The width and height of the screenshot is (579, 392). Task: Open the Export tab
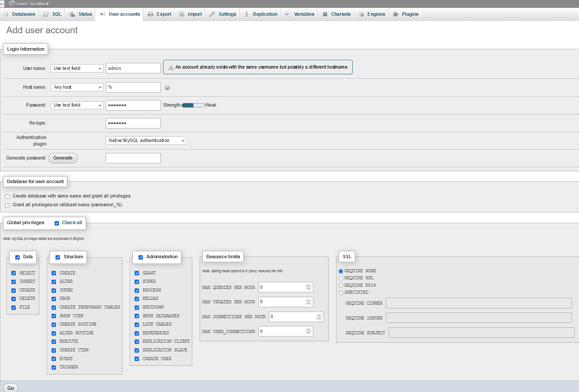point(159,14)
